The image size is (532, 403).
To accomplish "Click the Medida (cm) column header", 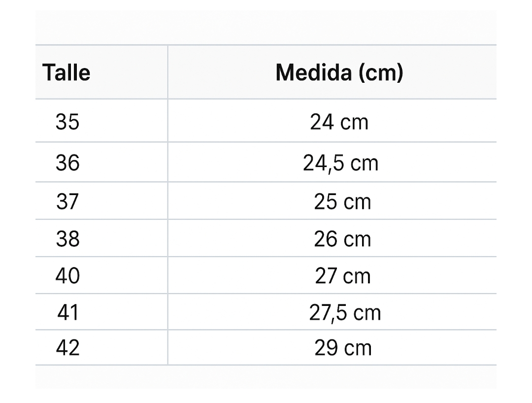I will click(x=339, y=73).
